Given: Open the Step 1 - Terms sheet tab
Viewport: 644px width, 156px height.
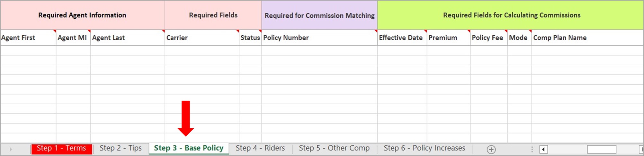Looking at the screenshot, I should (x=61, y=148).
